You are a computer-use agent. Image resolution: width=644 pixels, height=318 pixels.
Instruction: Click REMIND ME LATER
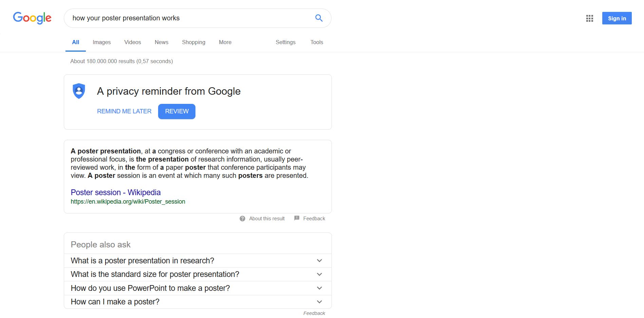(x=124, y=111)
